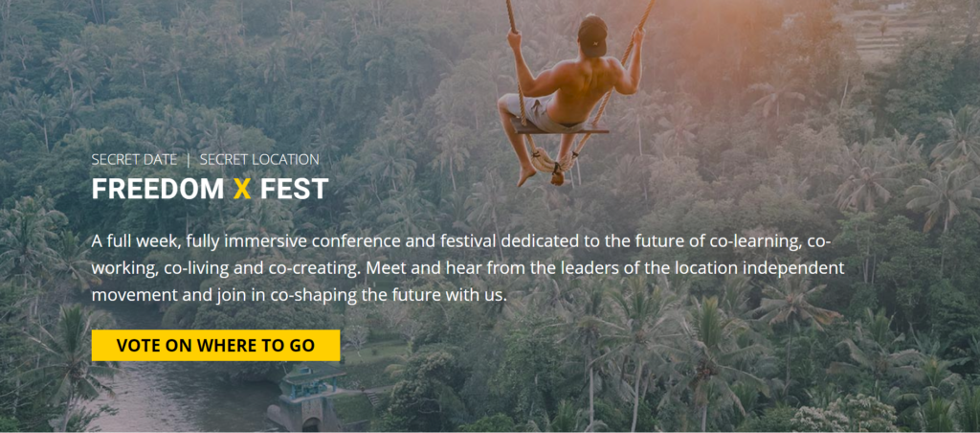The width and height of the screenshot is (980, 433).
Task: Click the first line of the event description
Action: (x=459, y=239)
